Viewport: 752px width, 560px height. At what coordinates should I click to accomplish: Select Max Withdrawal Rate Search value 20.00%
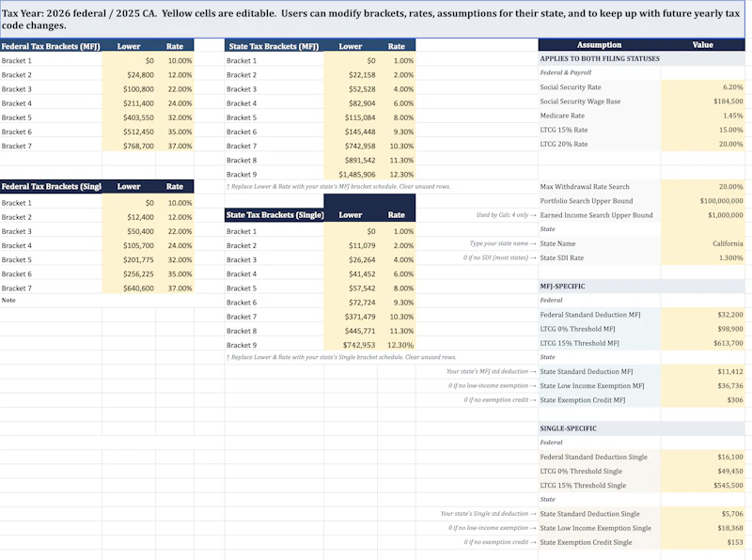coord(702,186)
